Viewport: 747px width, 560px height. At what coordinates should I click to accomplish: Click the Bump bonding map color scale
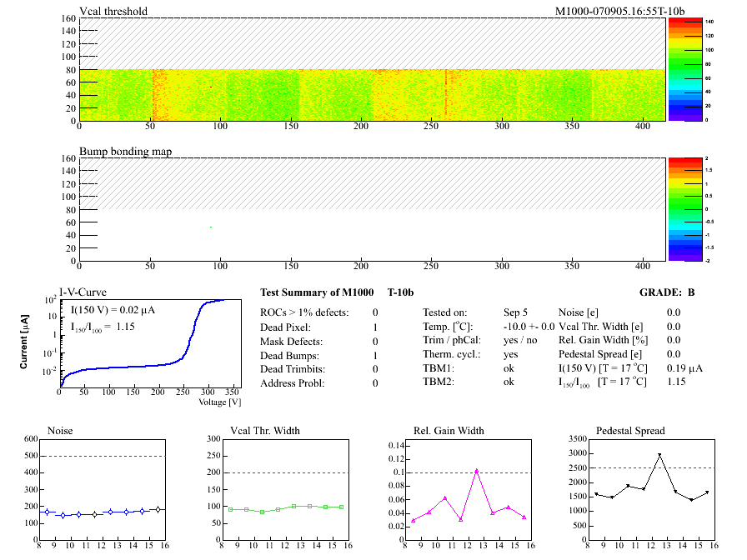tap(683, 209)
